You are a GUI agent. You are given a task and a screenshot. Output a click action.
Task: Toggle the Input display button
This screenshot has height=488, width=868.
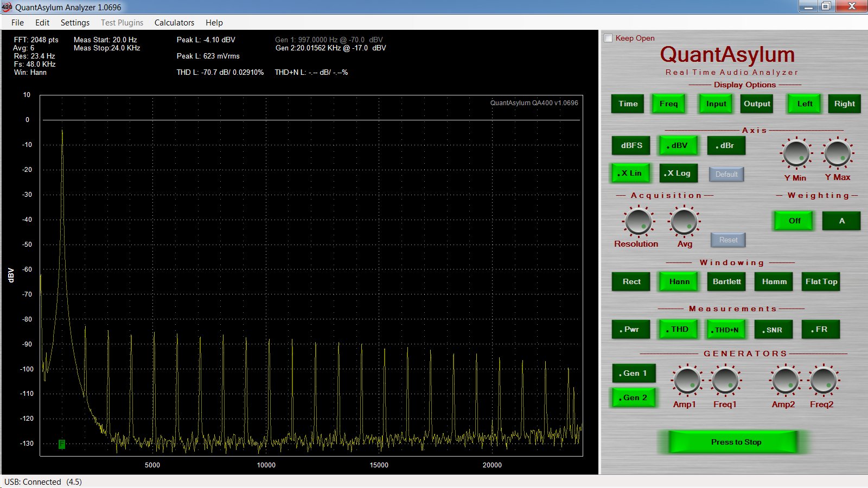(716, 104)
